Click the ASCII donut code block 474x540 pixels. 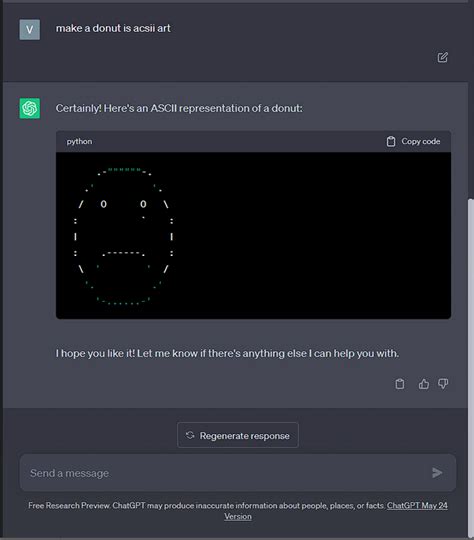click(x=253, y=235)
